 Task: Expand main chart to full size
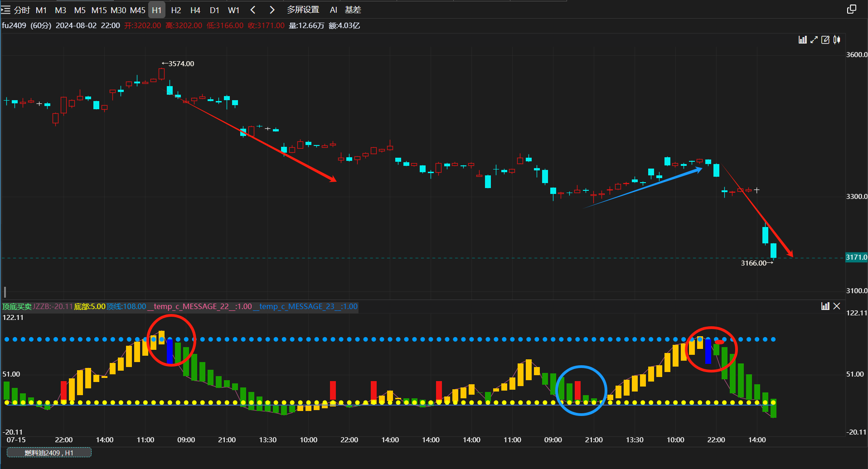click(814, 40)
